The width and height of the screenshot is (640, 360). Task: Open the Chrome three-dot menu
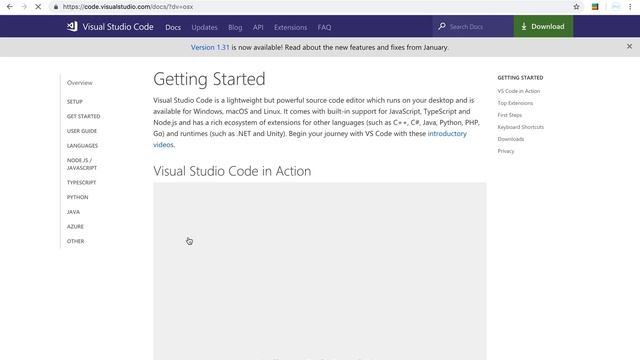coord(630,7)
